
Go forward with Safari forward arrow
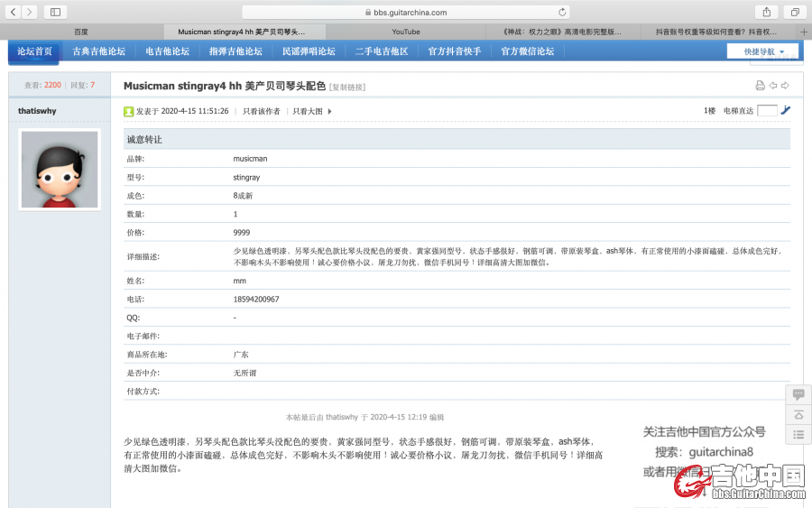30,12
